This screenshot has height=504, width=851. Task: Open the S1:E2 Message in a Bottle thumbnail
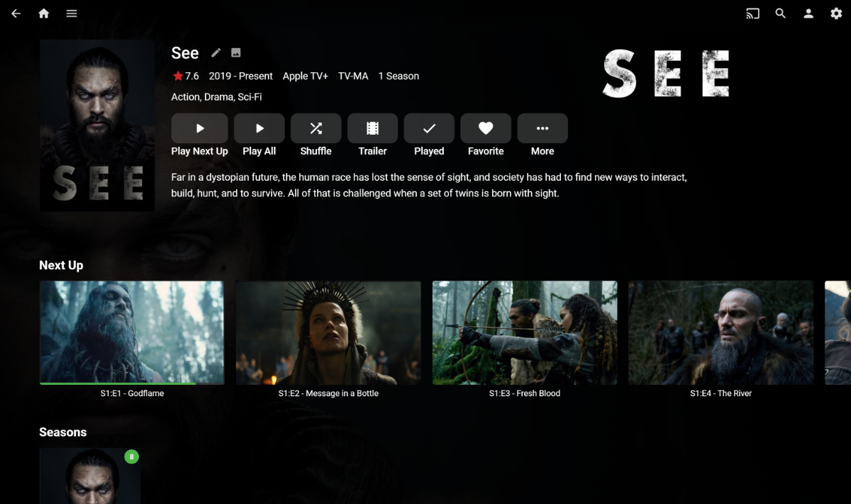tap(328, 333)
